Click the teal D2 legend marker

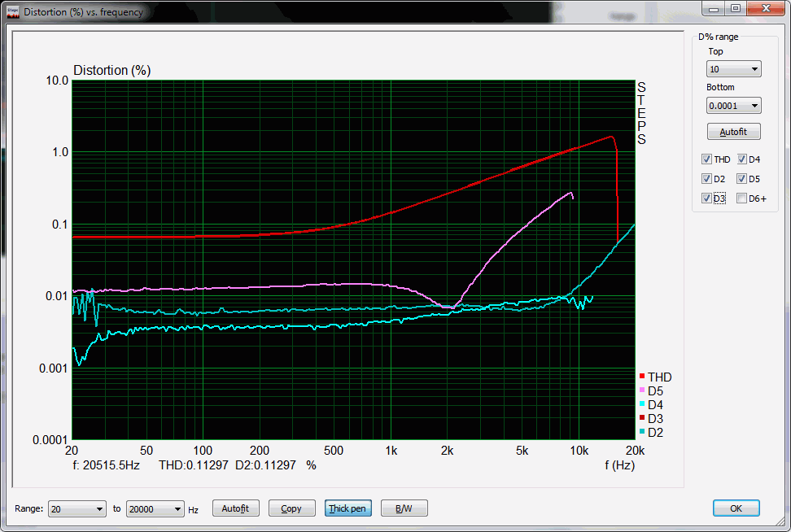coord(642,433)
